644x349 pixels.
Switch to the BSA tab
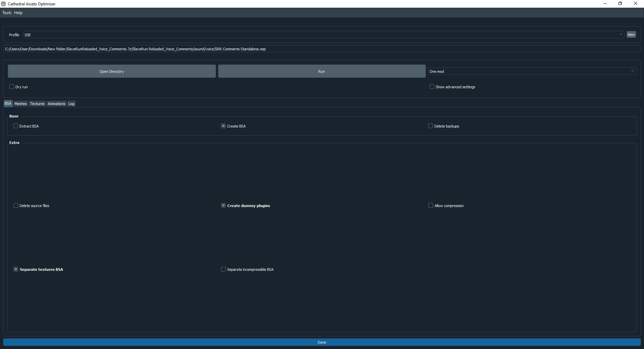(x=8, y=104)
